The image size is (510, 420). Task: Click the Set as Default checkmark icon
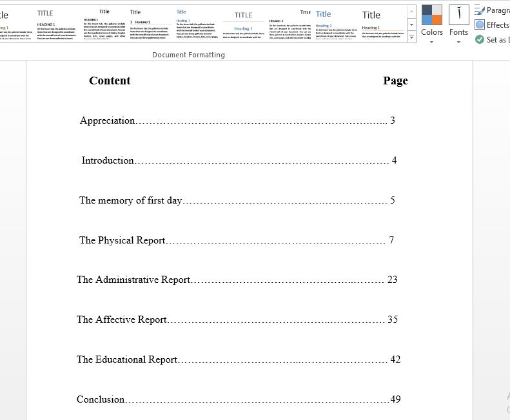(x=480, y=40)
